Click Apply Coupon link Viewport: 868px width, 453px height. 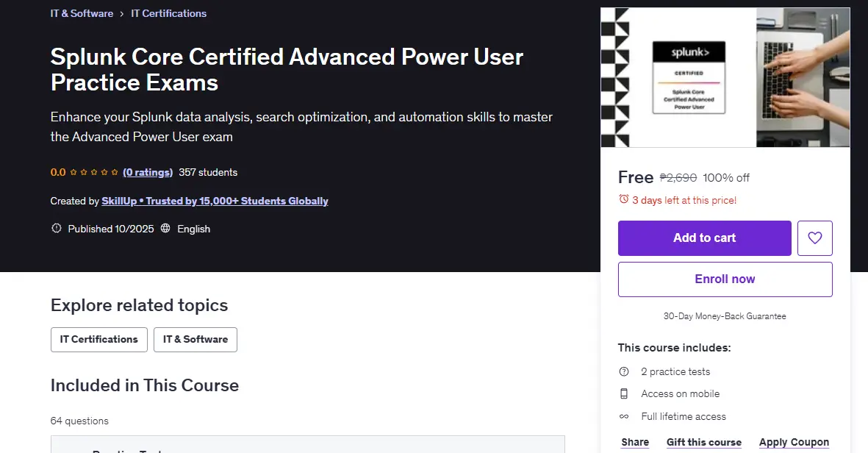pyautogui.click(x=794, y=442)
